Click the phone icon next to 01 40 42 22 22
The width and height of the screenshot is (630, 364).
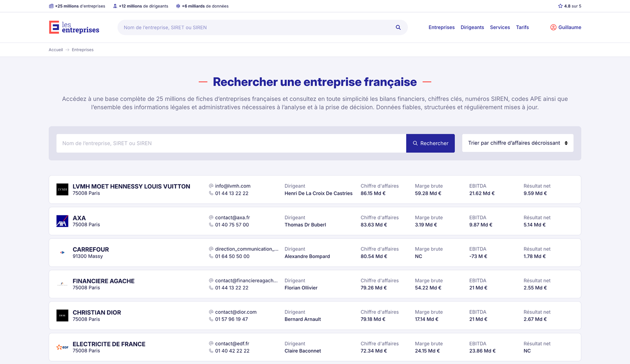coord(211,351)
